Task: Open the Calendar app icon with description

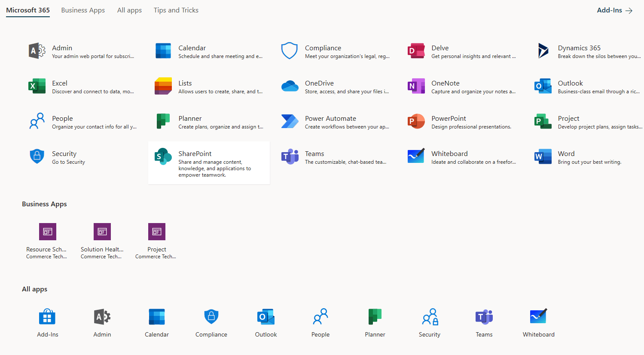Action: pos(163,51)
